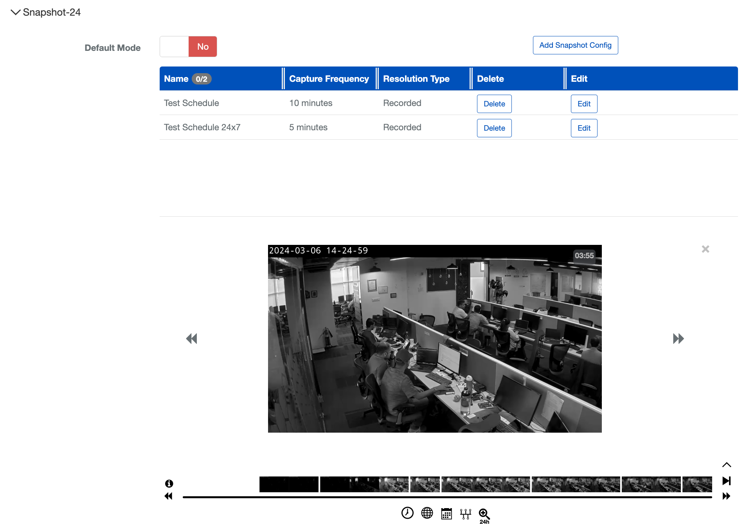Delete the Test Schedule row
Viewport: 756px width, 532px height.
[494, 104]
